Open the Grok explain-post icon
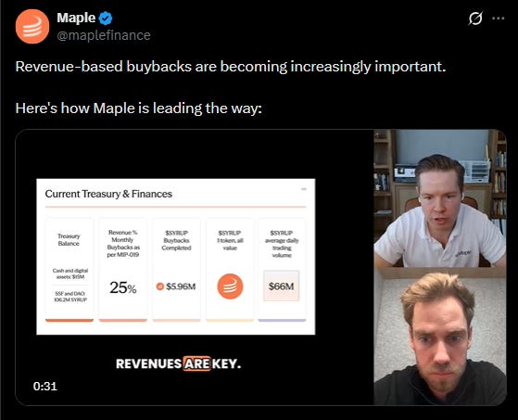The image size is (518, 420). click(475, 19)
